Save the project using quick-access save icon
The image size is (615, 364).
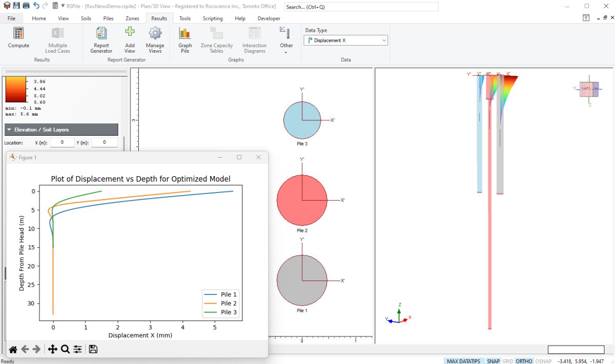pyautogui.click(x=16, y=6)
